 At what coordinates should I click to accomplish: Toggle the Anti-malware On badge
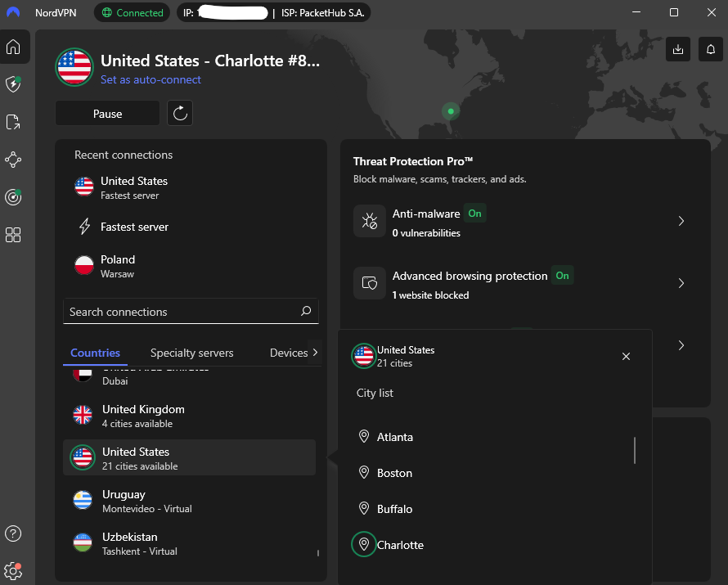(x=474, y=213)
